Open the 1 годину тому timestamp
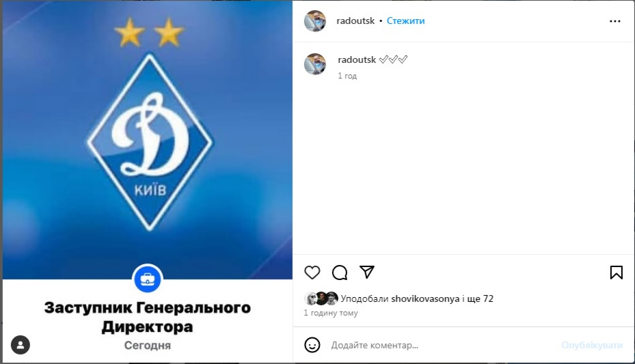This screenshot has height=364, width=635. 331,313
